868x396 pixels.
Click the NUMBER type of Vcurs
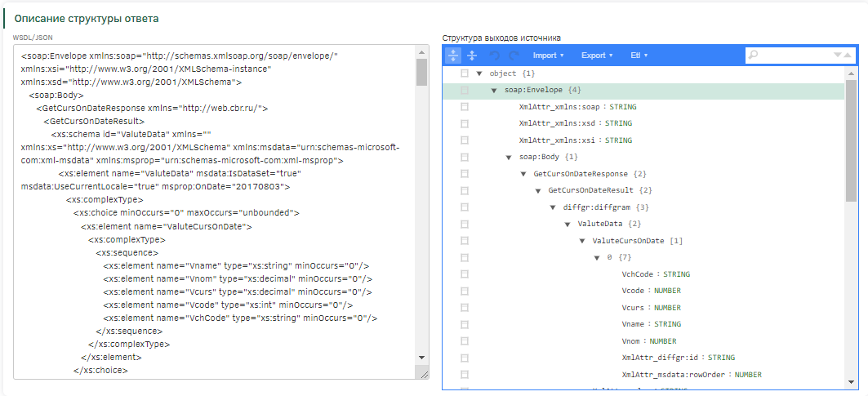coord(668,308)
